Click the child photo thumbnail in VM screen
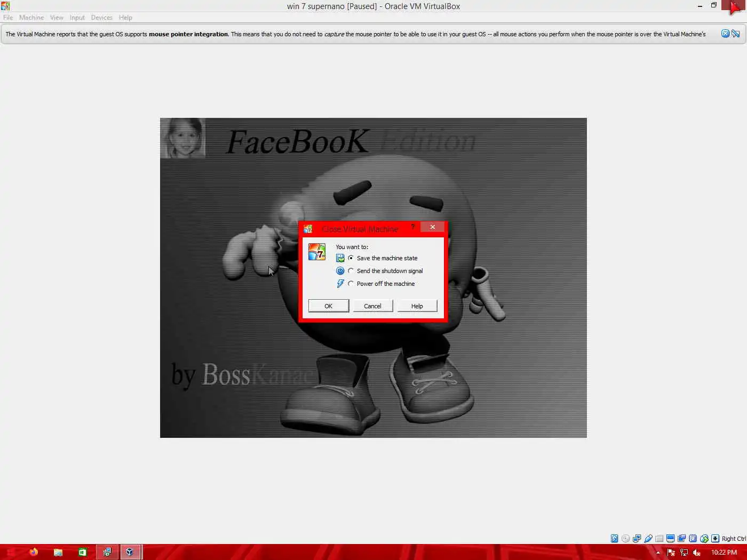The image size is (747, 560). (183, 138)
